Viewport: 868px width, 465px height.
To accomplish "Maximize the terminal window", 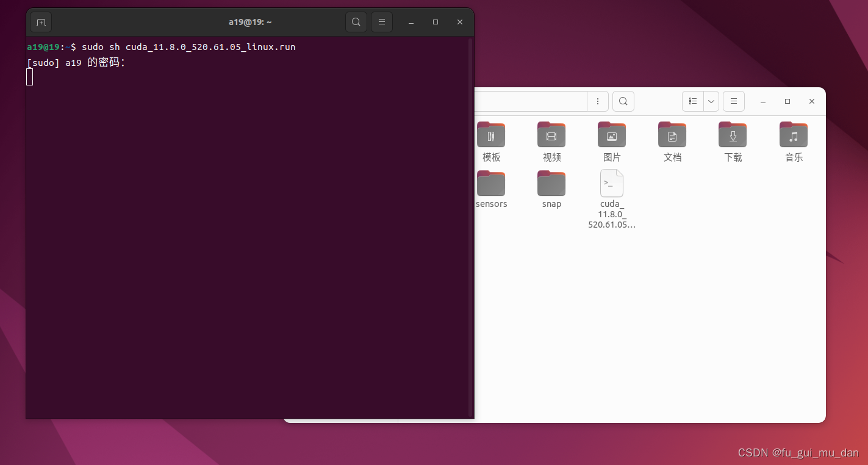I will (x=436, y=22).
